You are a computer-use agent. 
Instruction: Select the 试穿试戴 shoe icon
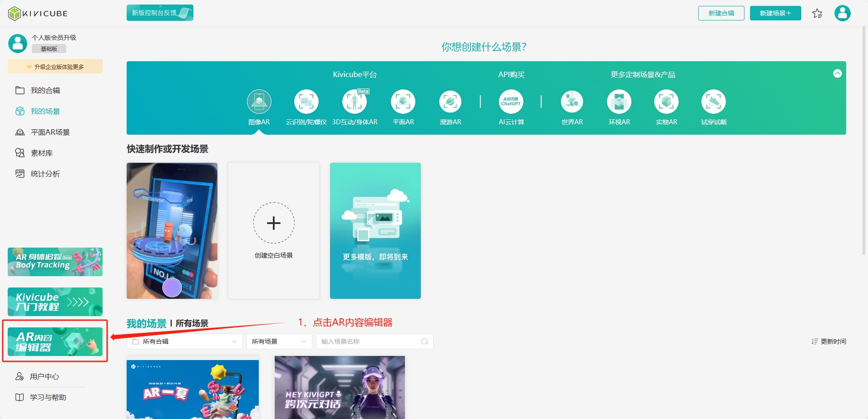click(714, 102)
